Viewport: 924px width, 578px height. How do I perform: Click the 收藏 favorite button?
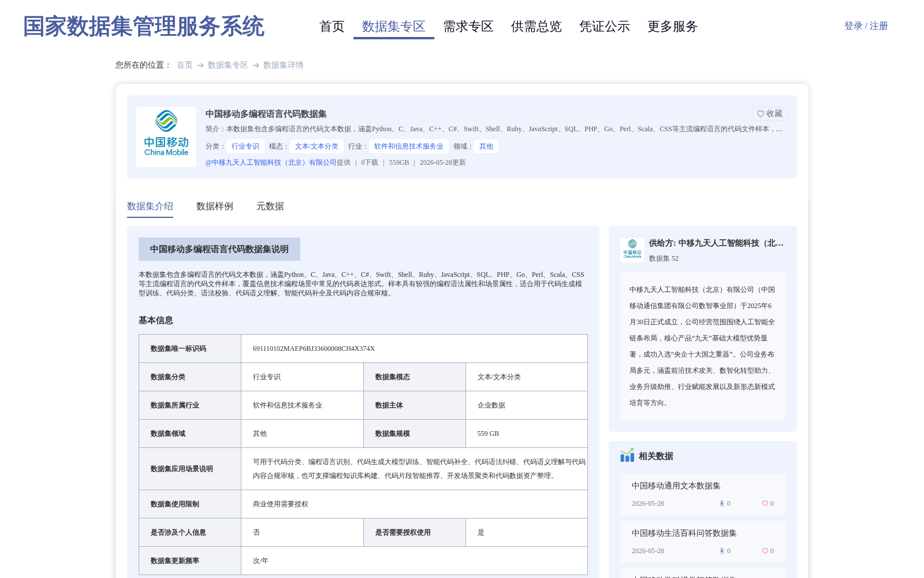pyautogui.click(x=770, y=114)
